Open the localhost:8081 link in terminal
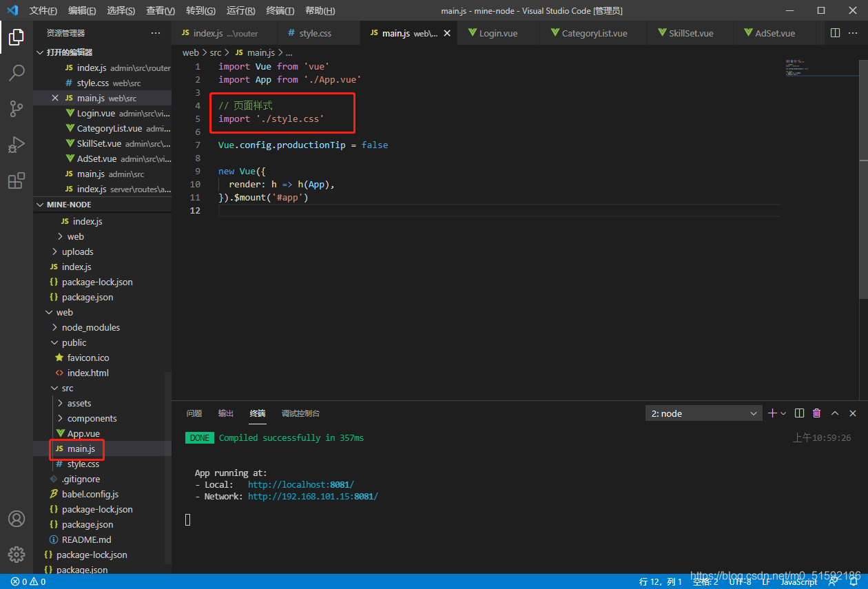 coord(300,485)
